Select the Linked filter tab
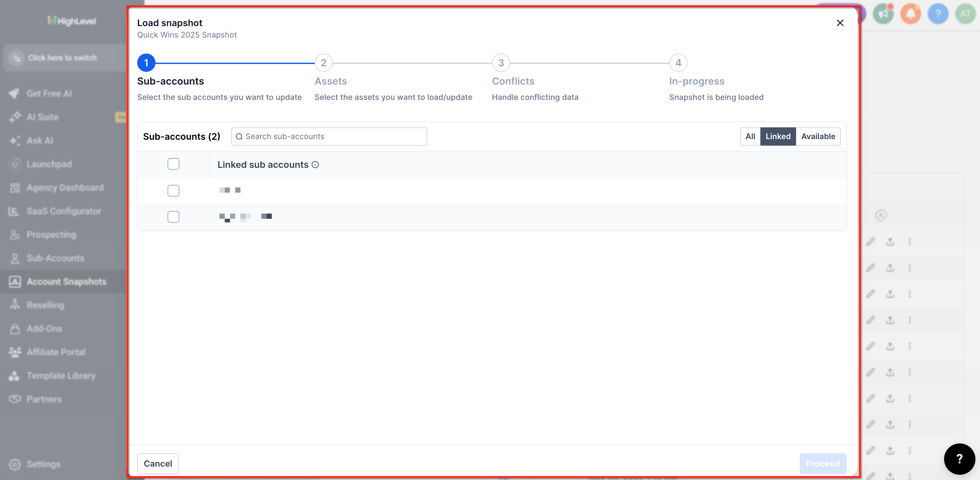Screen dimensions: 980x480 point(778,136)
